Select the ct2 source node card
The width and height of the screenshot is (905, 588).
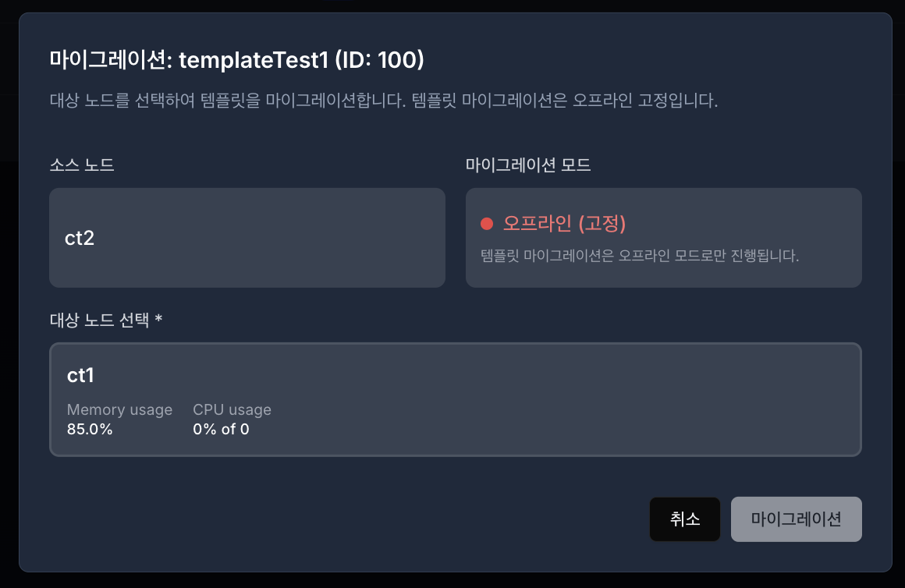click(247, 236)
